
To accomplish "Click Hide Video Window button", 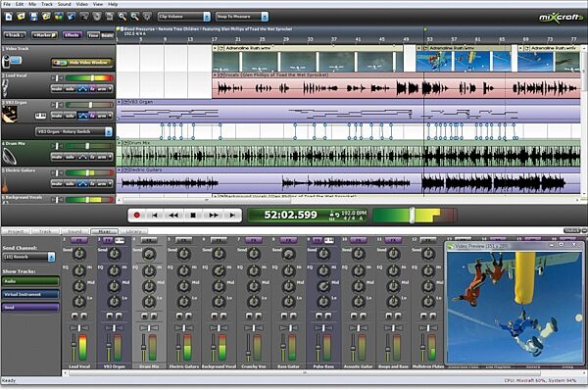I will [81, 63].
